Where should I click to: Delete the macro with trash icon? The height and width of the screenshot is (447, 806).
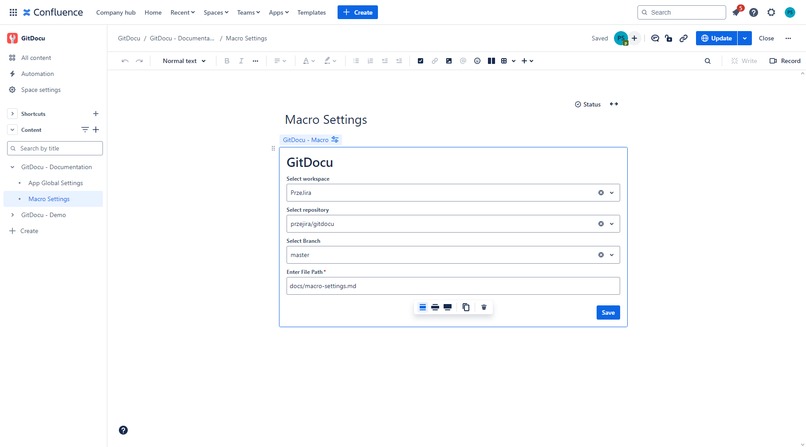[484, 307]
